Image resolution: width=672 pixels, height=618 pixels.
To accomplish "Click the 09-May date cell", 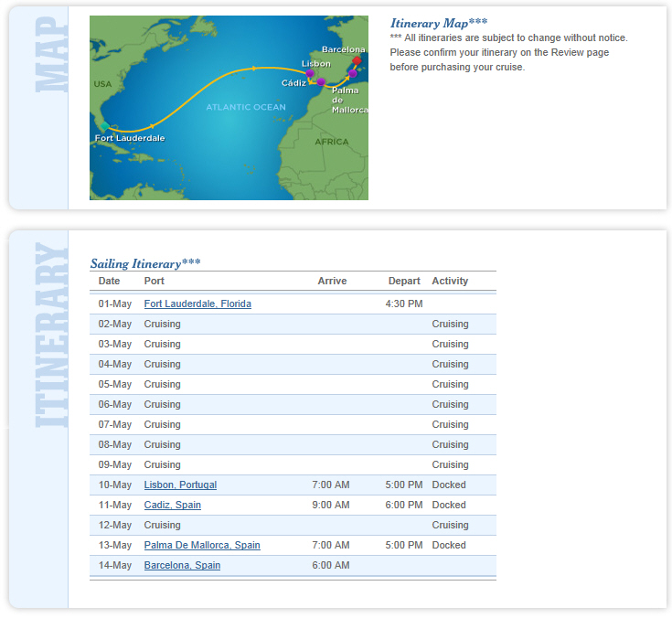I will click(115, 465).
